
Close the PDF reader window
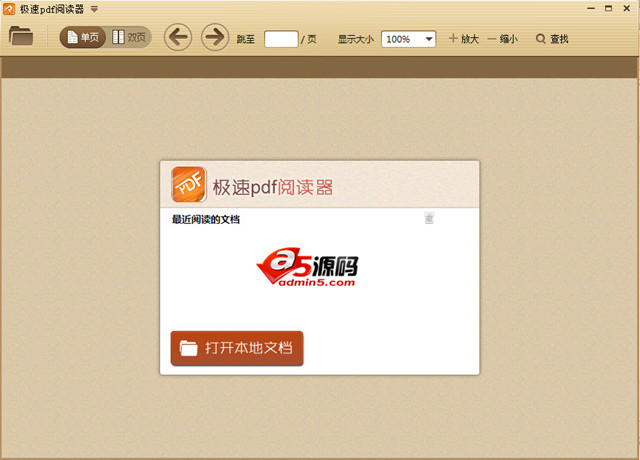tap(627, 9)
